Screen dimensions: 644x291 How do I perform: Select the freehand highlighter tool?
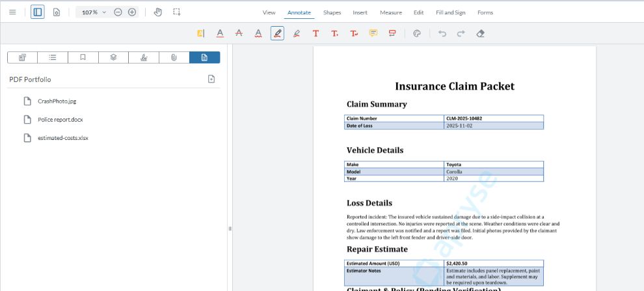297,33
